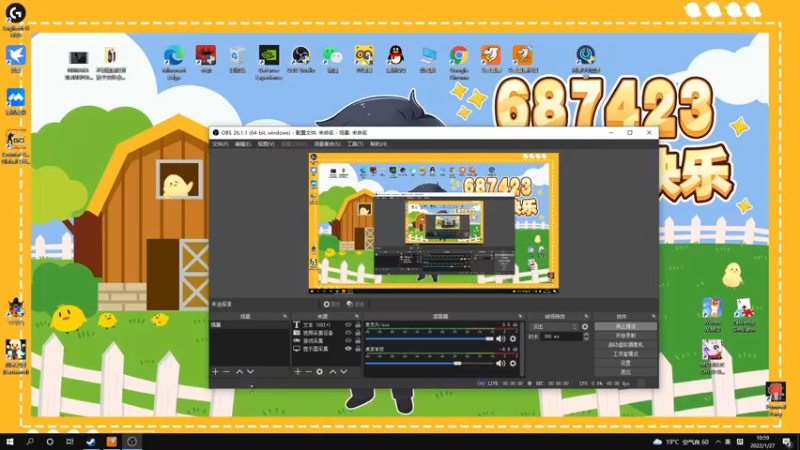This screenshot has width=800, height=450.
Task: Click the 停止推流 button
Action: 626,327
